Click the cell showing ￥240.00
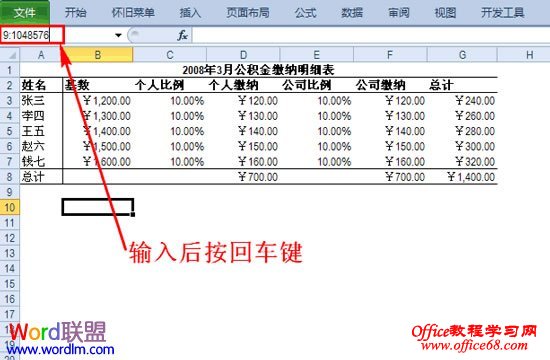The width and height of the screenshot is (550, 360). coord(462,101)
